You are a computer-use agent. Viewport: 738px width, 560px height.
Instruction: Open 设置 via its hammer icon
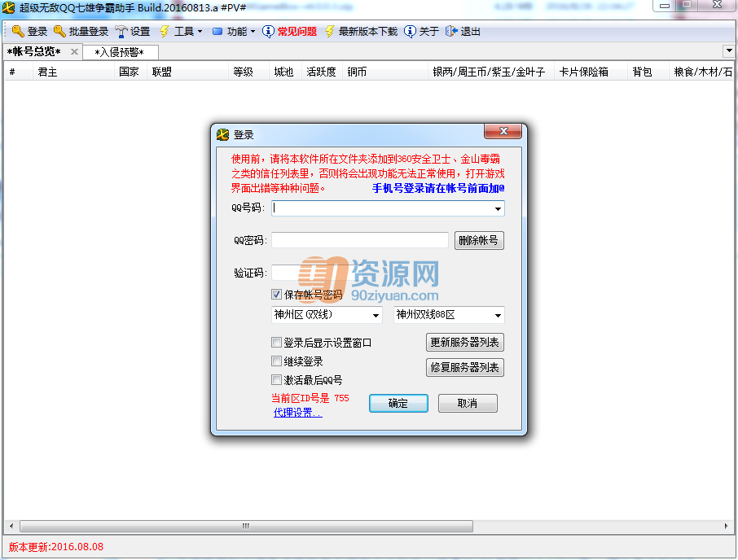click(x=121, y=32)
